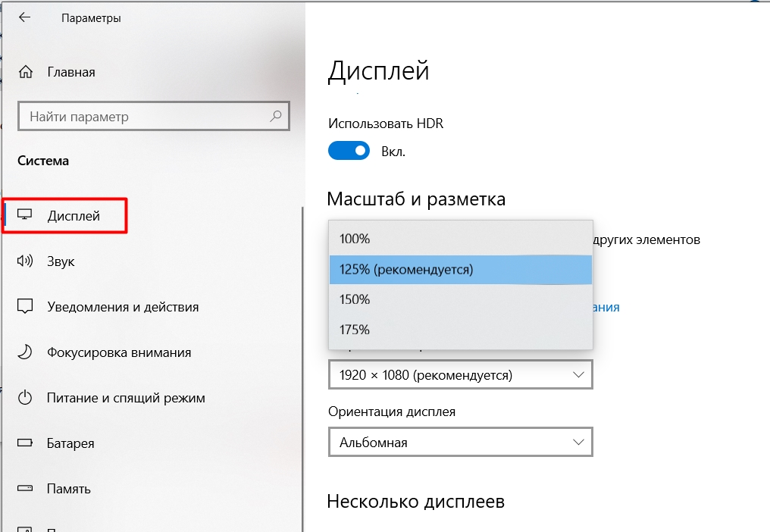Click the Уведомления и действия icon
The width and height of the screenshot is (770, 532).
click(x=25, y=307)
